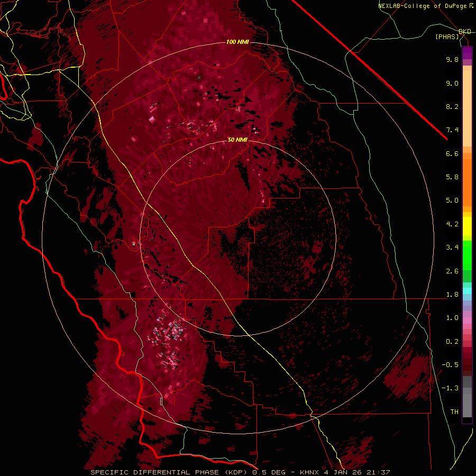The width and height of the screenshot is (476, 476).
Task: Click the 9.0 scale value
Action: click(x=452, y=84)
